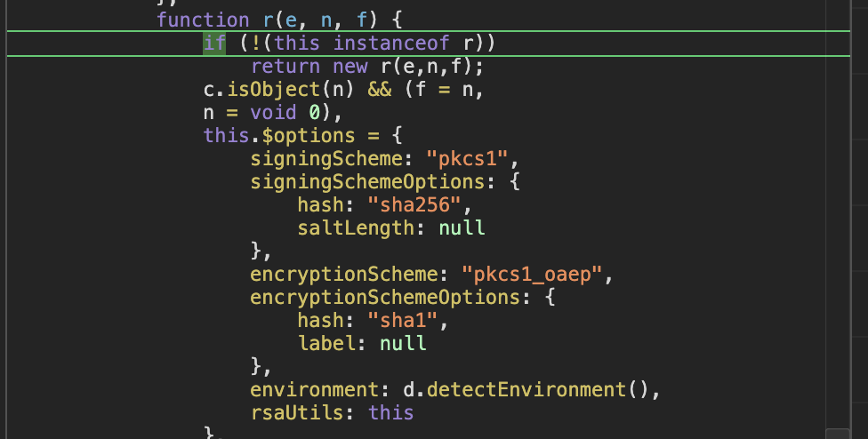868x439 pixels.
Task: Place cursor on the "function" keyword
Action: pyautogui.click(x=203, y=20)
